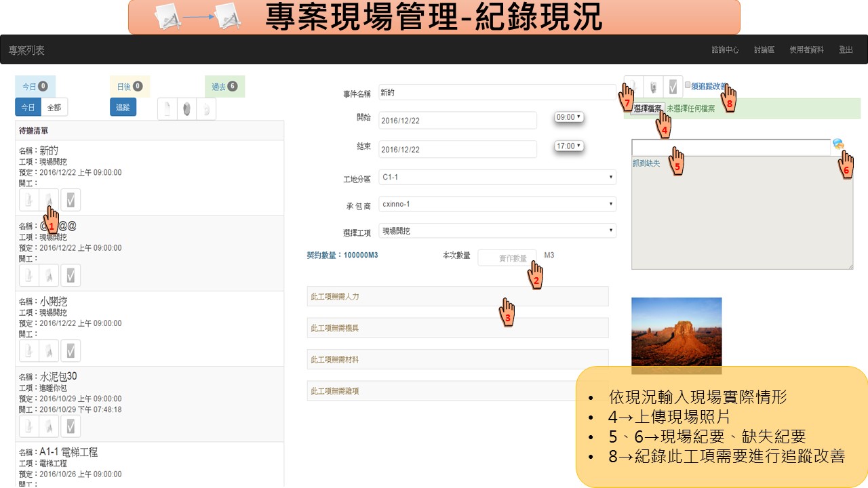868x488 pixels.
Task: Click the checkmark icon under the 新的 task
Action: [x=71, y=200]
